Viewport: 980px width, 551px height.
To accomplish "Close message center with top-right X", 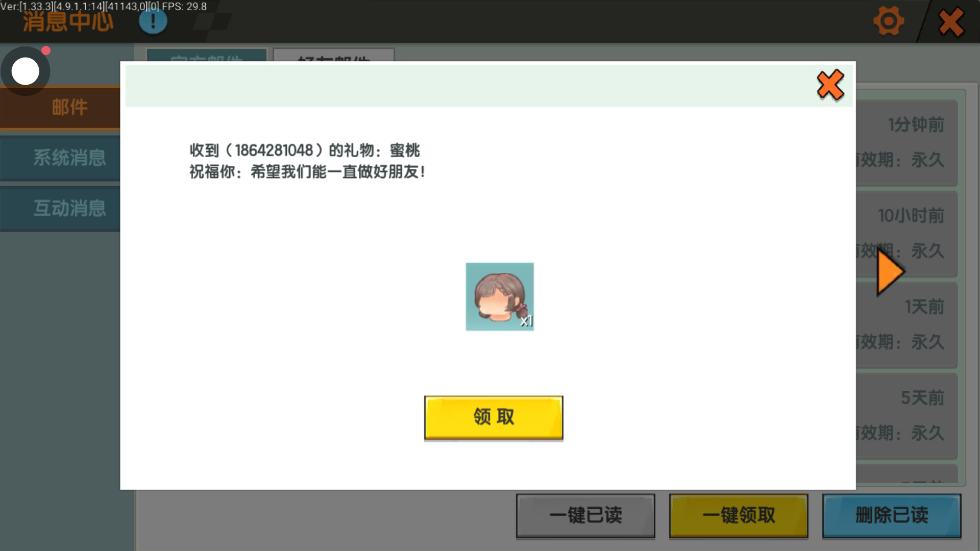I will pos(951,22).
